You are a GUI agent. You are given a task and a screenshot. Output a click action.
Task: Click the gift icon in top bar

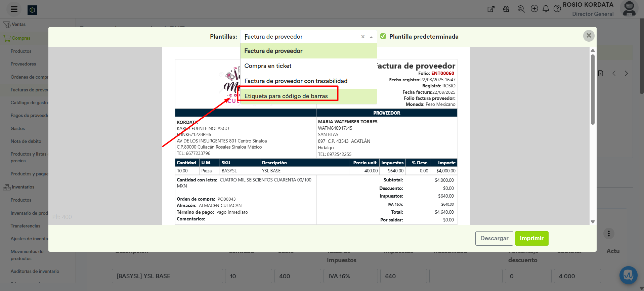[x=506, y=9]
